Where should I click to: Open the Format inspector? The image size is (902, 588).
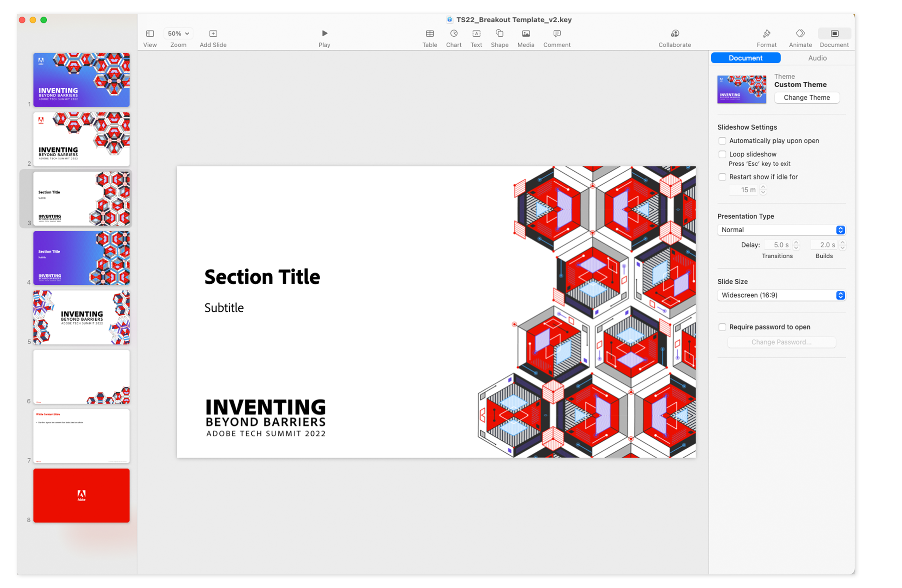[x=766, y=34]
